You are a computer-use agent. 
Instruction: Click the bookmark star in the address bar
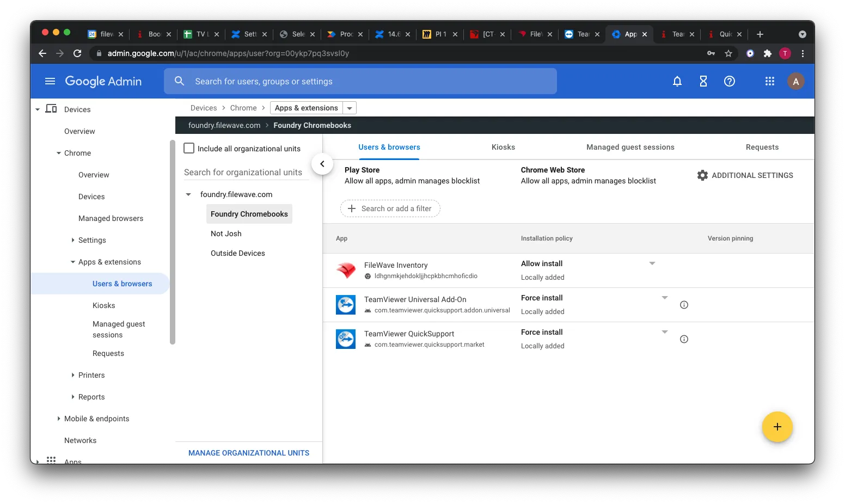[x=728, y=53]
